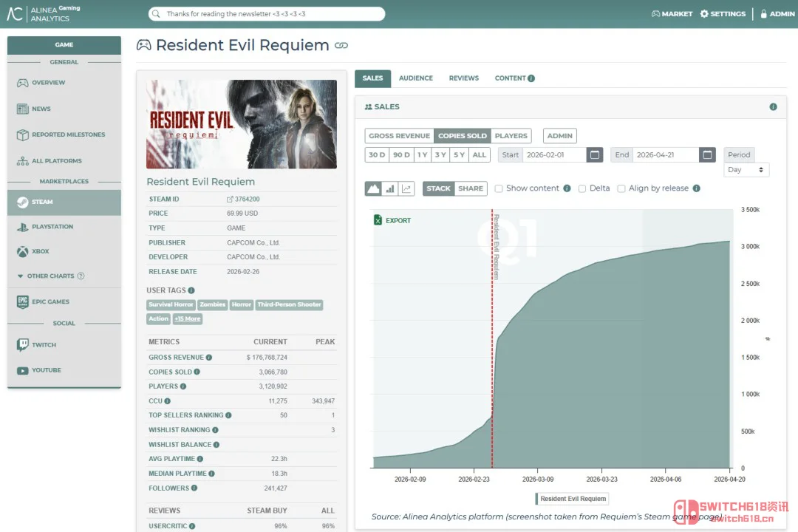Screen dimensions: 798x532
Task: Click the link icon beside the game title
Action: (x=341, y=46)
